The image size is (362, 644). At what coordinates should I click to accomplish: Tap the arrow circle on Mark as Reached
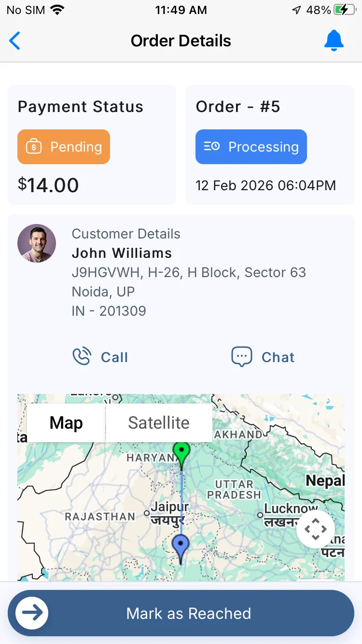coord(32,613)
